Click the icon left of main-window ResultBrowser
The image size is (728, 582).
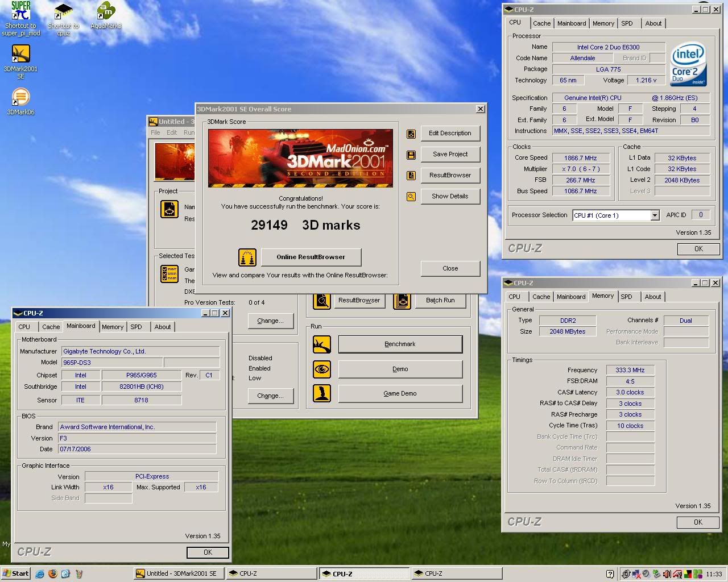pyautogui.click(x=322, y=301)
